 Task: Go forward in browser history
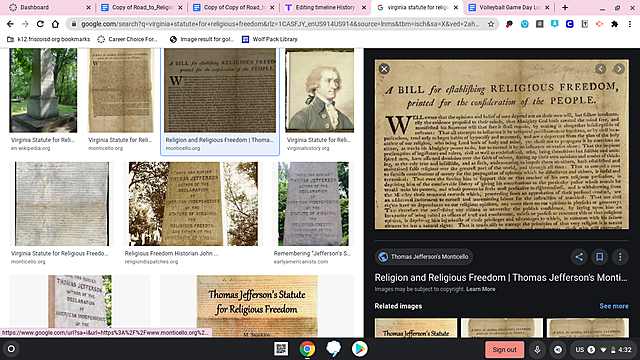[x=25, y=24]
